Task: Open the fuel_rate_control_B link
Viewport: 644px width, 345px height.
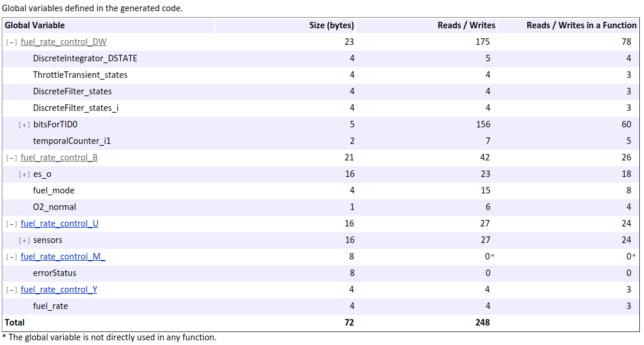Action: (x=59, y=157)
